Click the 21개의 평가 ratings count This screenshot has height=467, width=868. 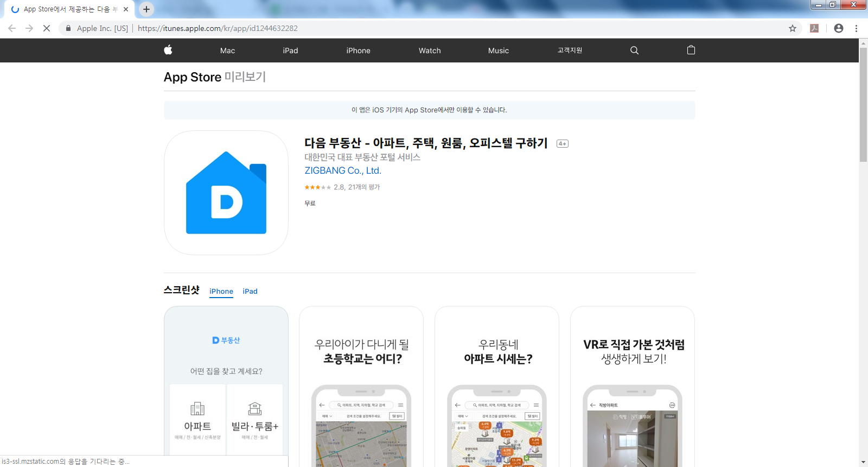click(x=364, y=187)
